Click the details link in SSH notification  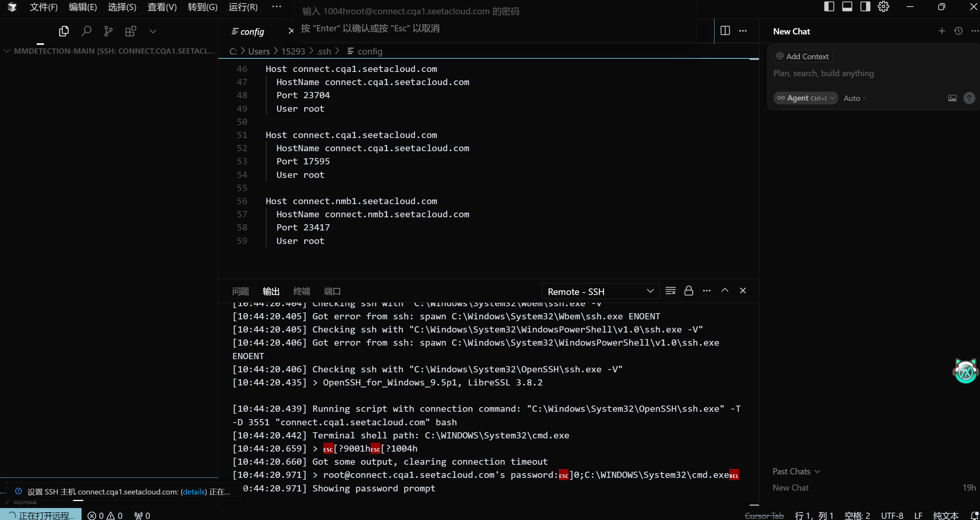click(194, 492)
